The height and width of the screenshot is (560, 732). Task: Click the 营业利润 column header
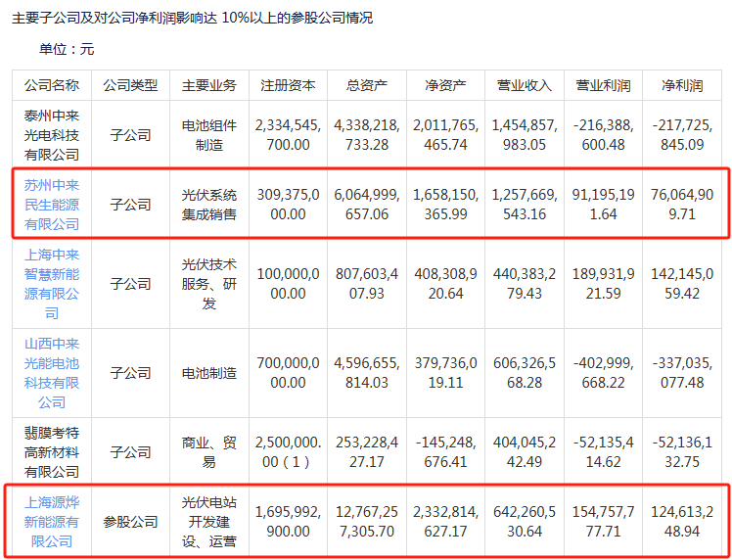click(603, 85)
